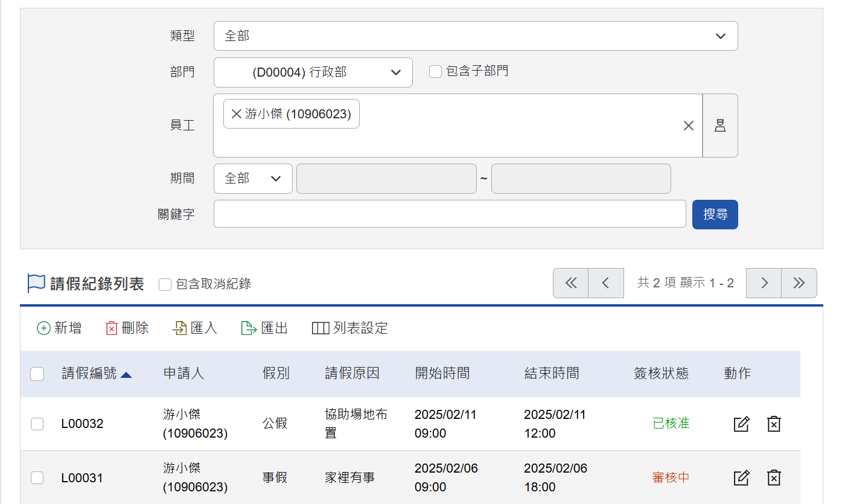Click 匯出 to export records
The height and width of the screenshot is (504, 845).
coord(264,328)
